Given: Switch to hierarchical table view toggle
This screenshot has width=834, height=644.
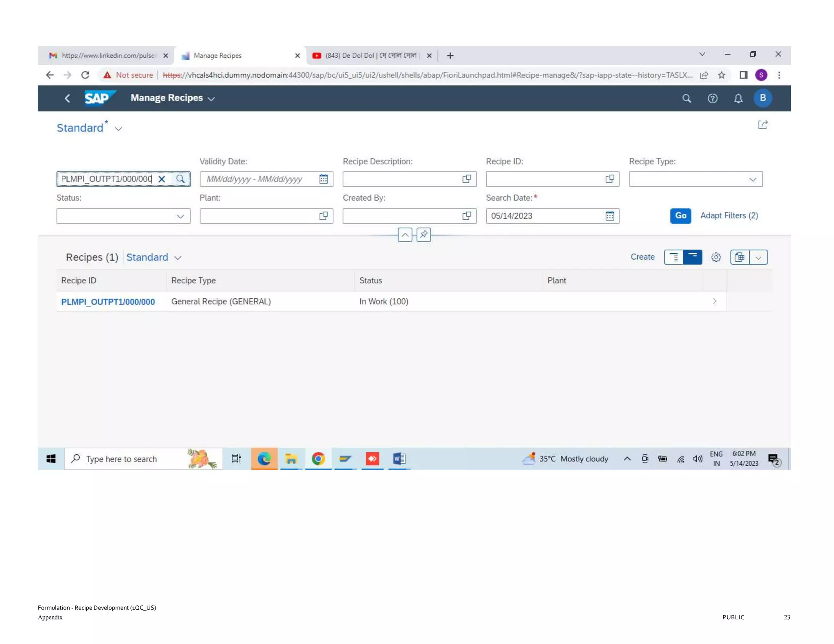Looking at the screenshot, I should click(674, 257).
